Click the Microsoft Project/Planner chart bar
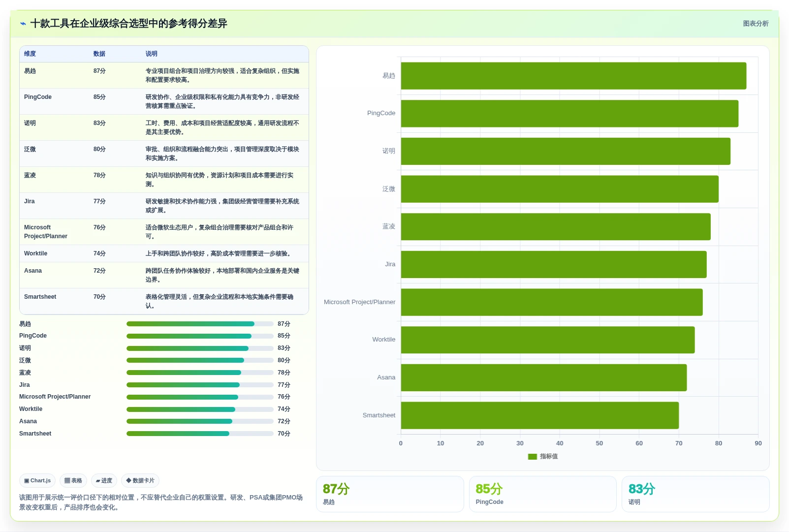 click(x=552, y=302)
